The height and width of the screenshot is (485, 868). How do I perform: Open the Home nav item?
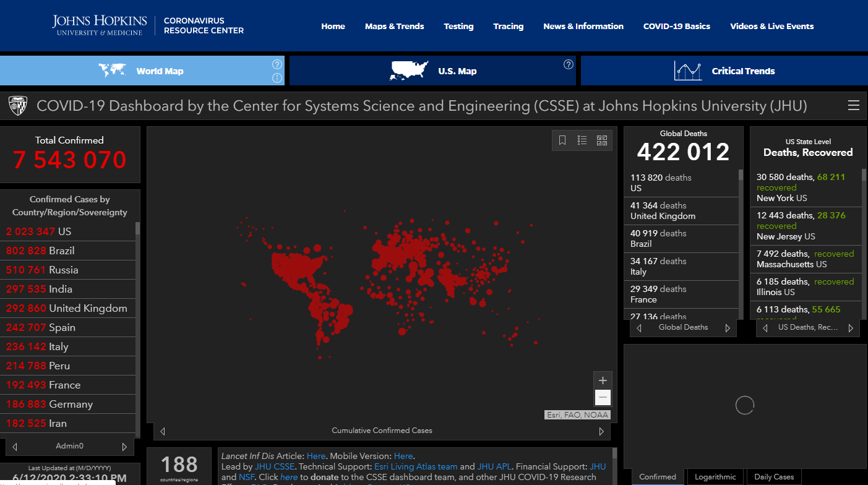tap(333, 26)
